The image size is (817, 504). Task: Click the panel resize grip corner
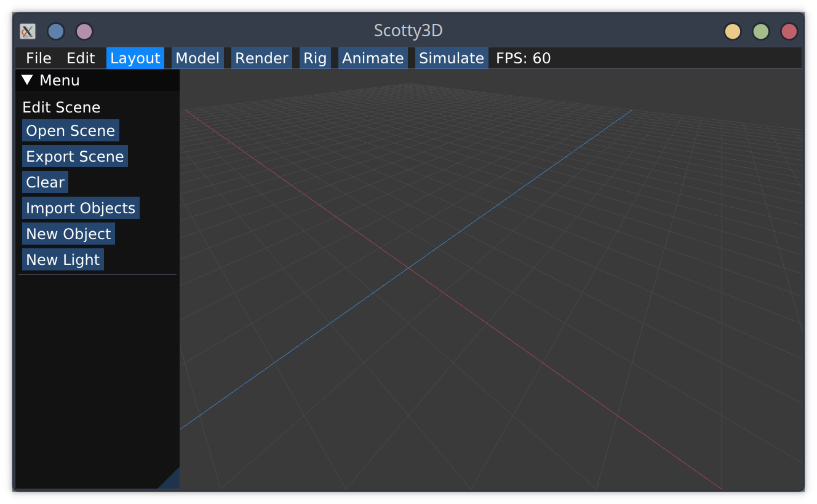[172, 482]
